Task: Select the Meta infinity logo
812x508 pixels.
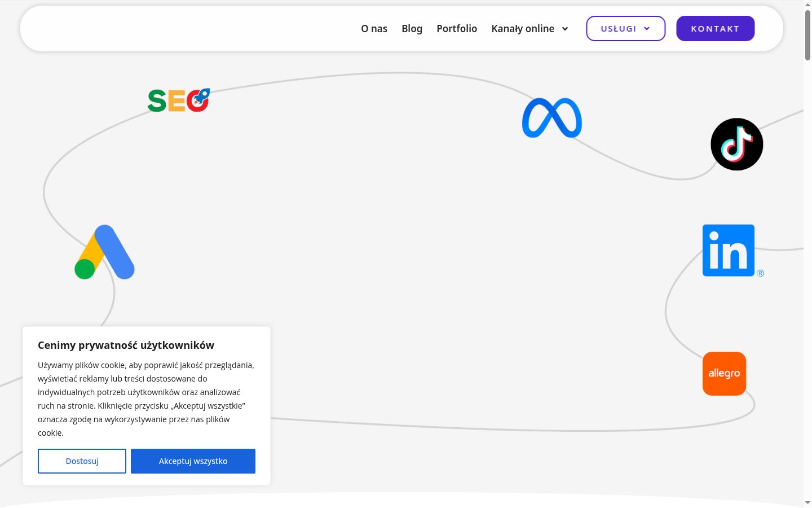Action: coord(552,118)
